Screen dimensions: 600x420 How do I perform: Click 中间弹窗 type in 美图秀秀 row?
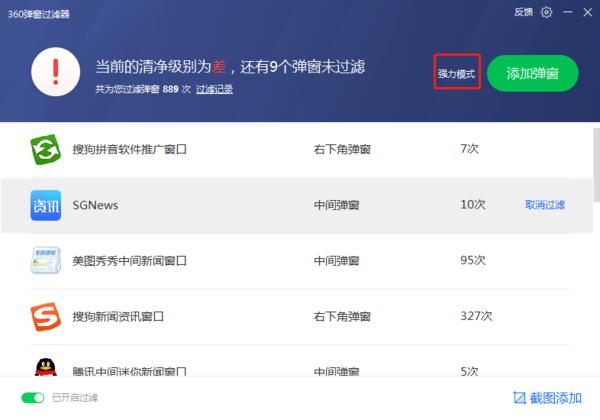coord(336,261)
